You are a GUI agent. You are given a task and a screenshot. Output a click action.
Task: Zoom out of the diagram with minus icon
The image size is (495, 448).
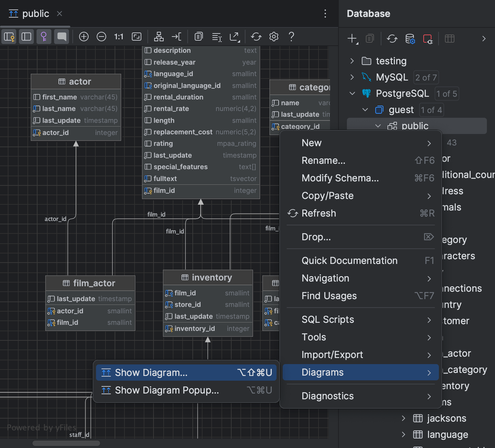click(x=101, y=37)
